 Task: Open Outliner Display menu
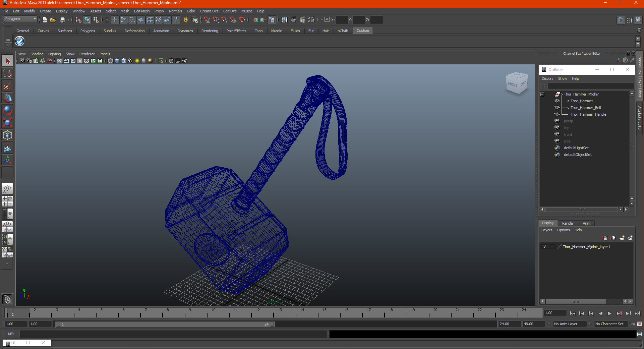coord(547,78)
